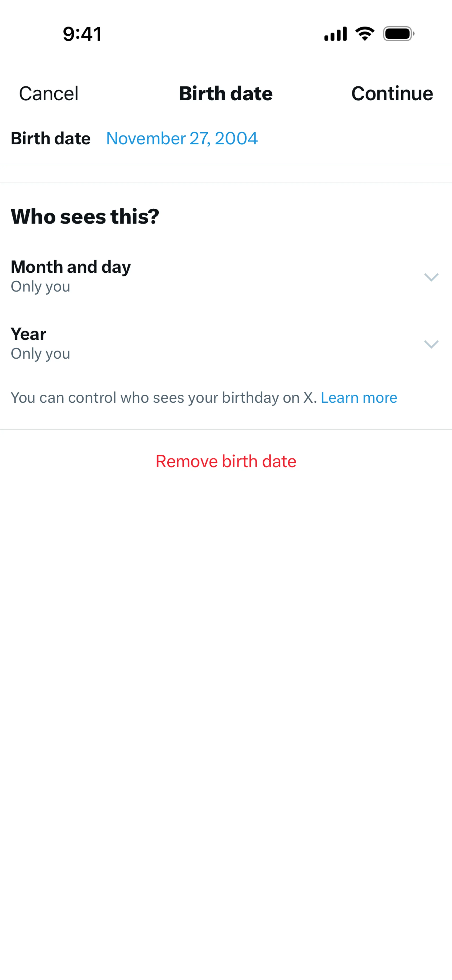Tap 'Only you' under Year
Screen dimensions: 452x980
tap(40, 354)
